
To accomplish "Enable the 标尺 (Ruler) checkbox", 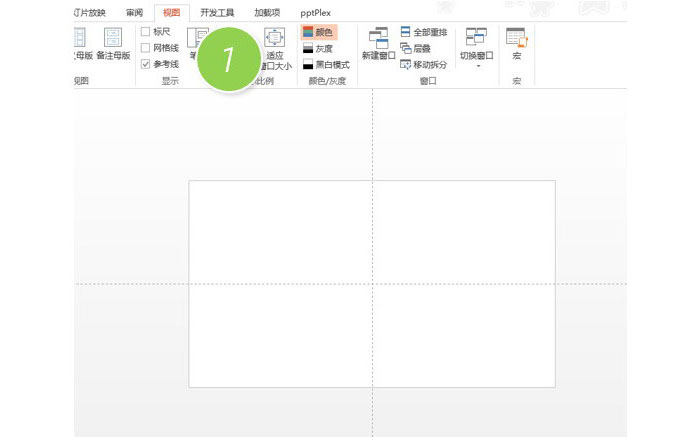I will click(x=146, y=32).
